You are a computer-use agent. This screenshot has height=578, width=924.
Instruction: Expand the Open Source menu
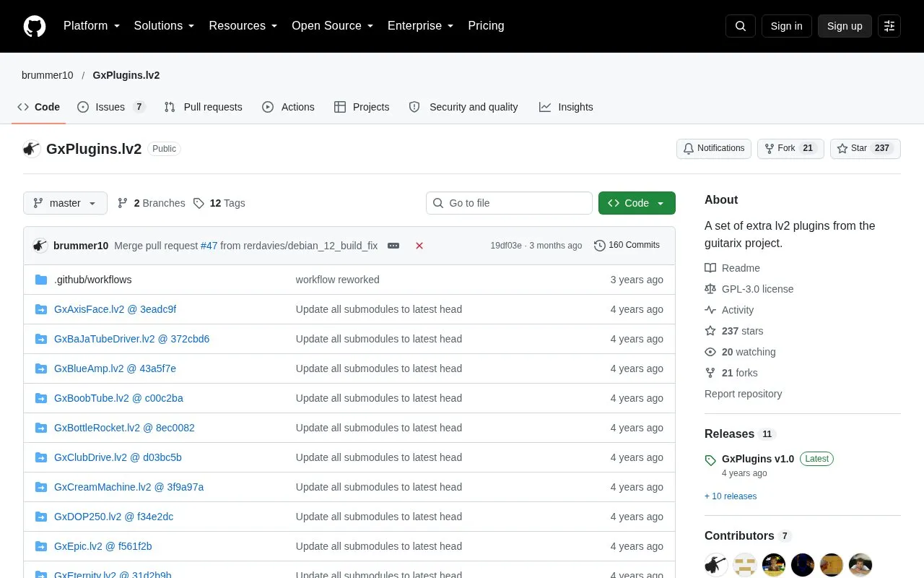(x=333, y=26)
